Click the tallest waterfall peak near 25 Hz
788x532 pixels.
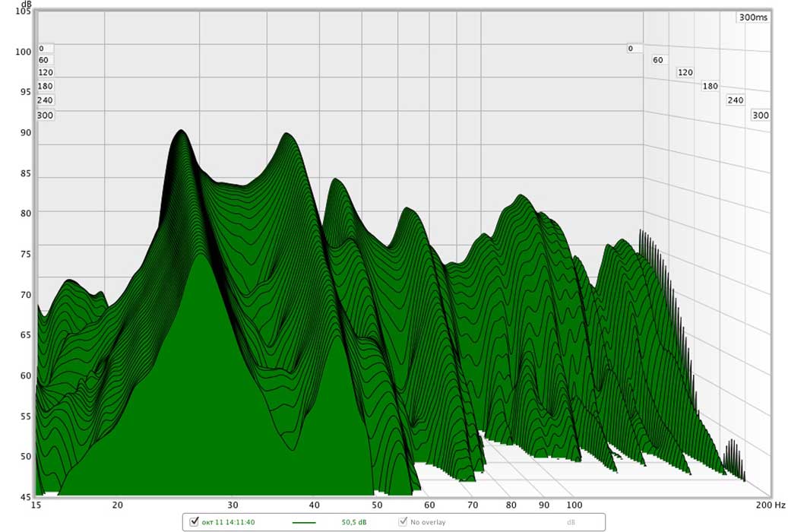tap(181, 132)
